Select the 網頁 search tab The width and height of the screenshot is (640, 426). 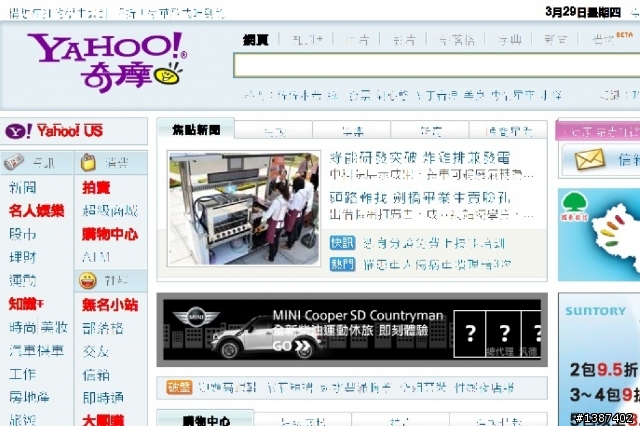click(x=256, y=40)
